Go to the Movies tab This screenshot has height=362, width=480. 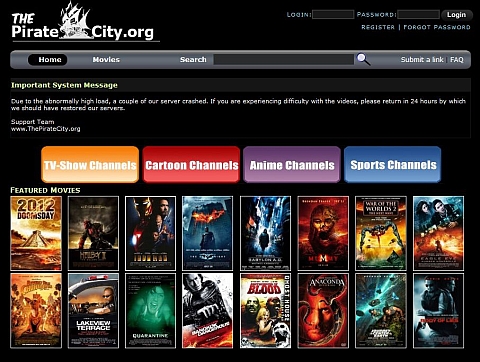[106, 60]
